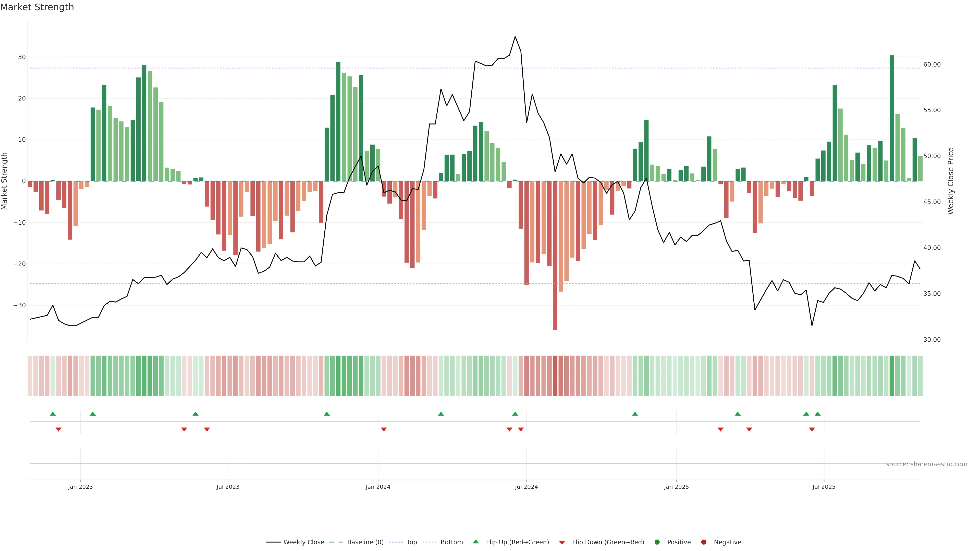Image resolution: width=980 pixels, height=551 pixels.
Task: Click the Bottom legend dashed line
Action: tap(430, 542)
